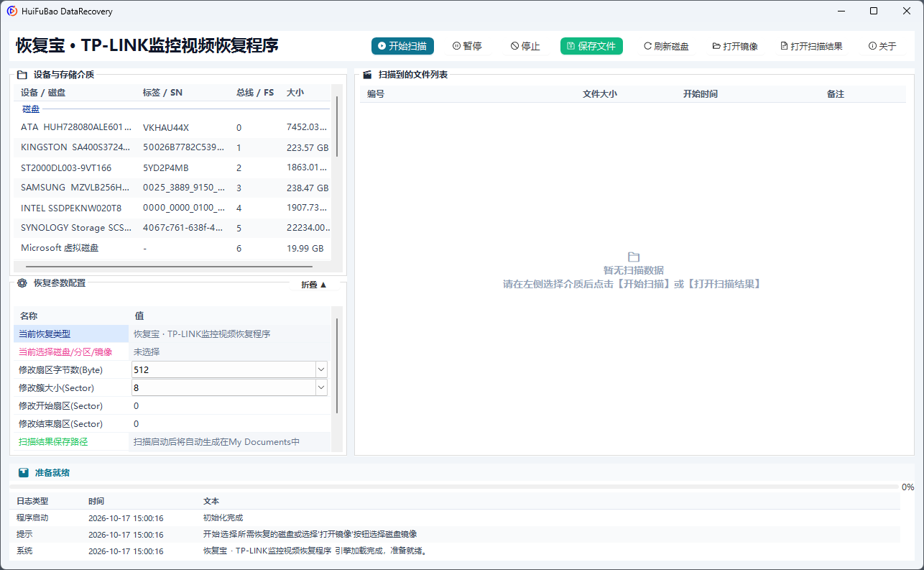Collapse parameters panel with 折叠 toggle
The width and height of the screenshot is (924, 570).
click(314, 285)
